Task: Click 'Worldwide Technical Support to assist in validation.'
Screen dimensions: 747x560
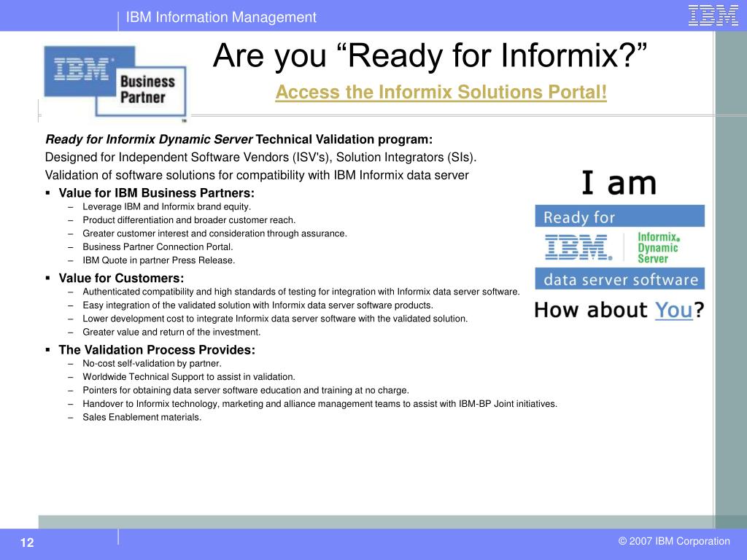Action: [189, 377]
